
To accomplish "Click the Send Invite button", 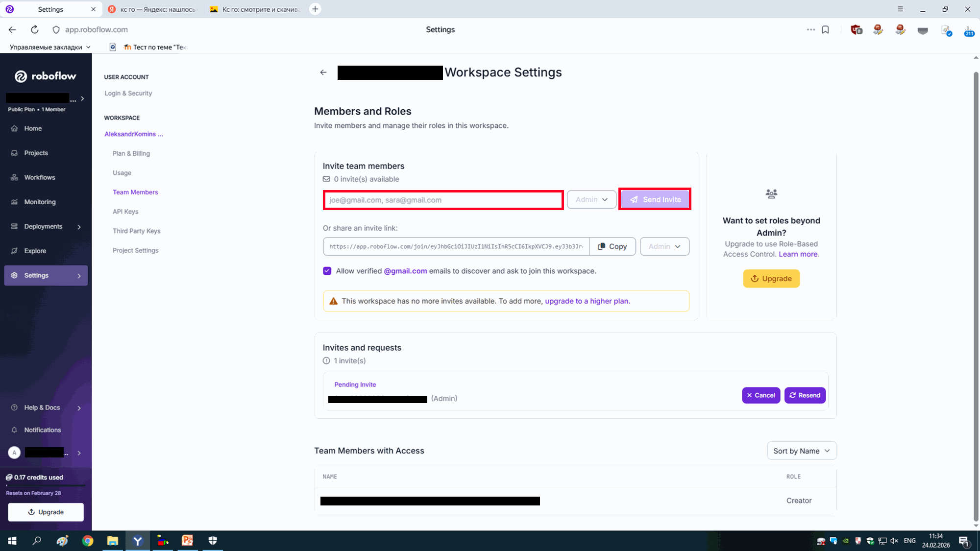I will (x=655, y=199).
